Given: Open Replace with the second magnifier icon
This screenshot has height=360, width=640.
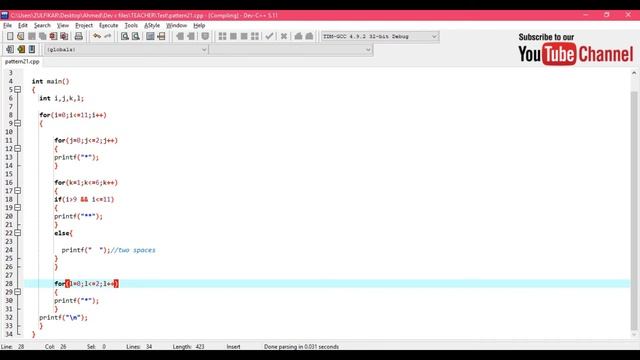Looking at the screenshot, I should pos(136,36).
